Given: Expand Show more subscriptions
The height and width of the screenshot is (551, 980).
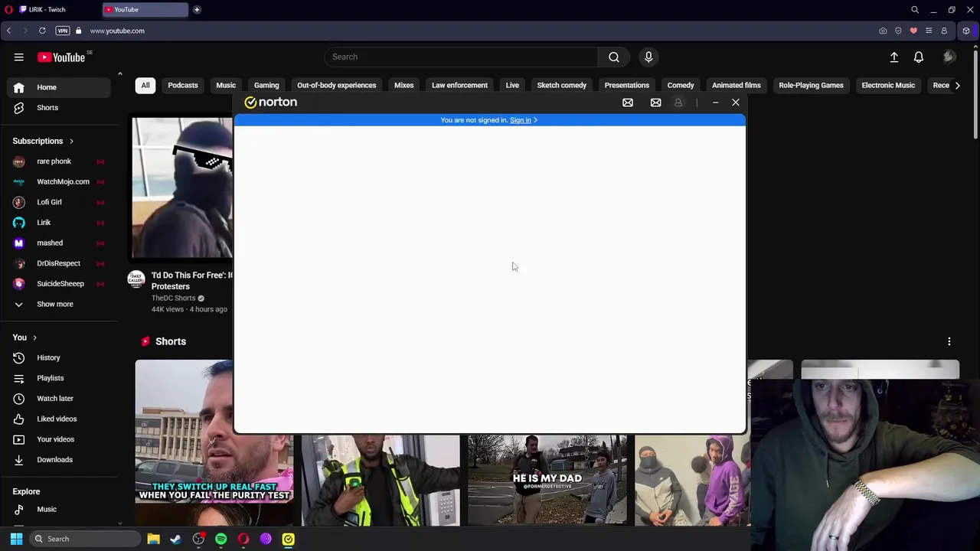Looking at the screenshot, I should (x=55, y=304).
